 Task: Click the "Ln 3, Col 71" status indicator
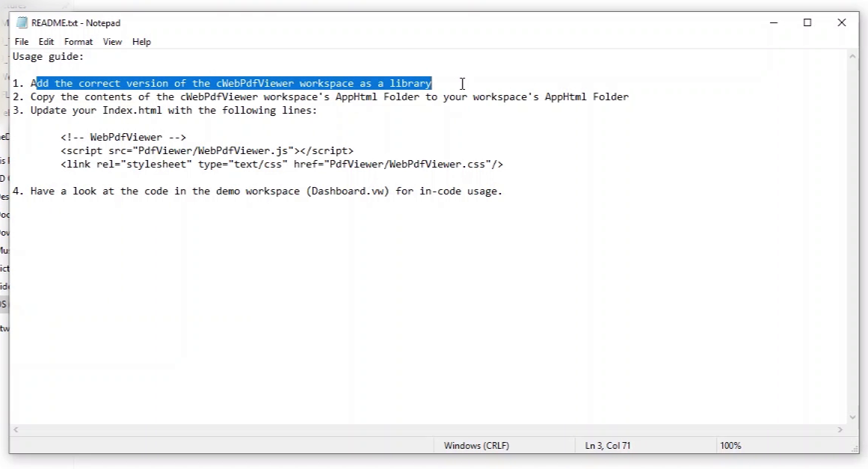tap(607, 446)
